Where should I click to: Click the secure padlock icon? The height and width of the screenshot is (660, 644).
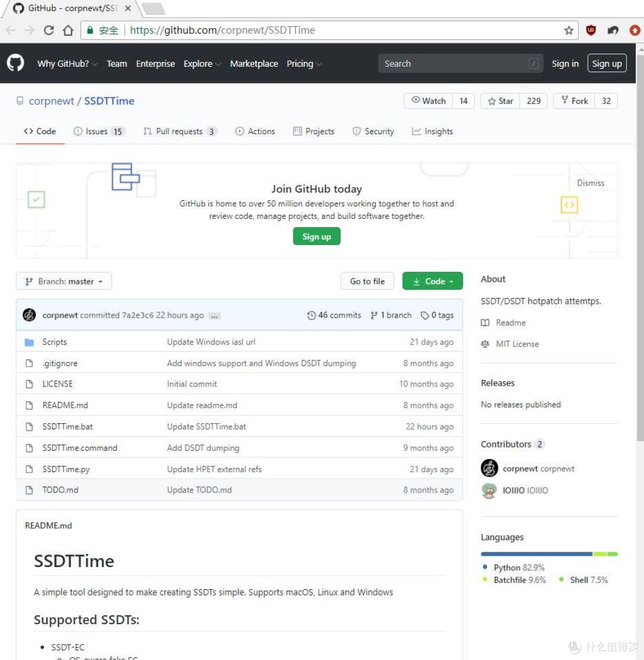tap(90, 30)
